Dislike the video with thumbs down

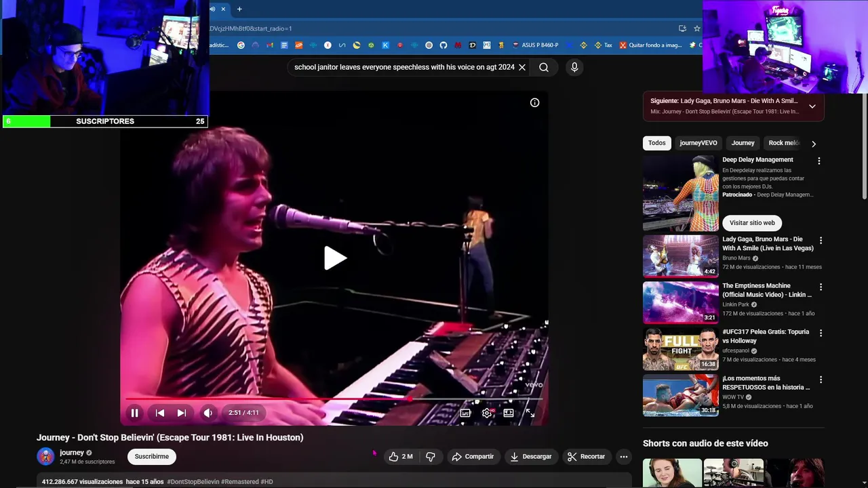(431, 457)
